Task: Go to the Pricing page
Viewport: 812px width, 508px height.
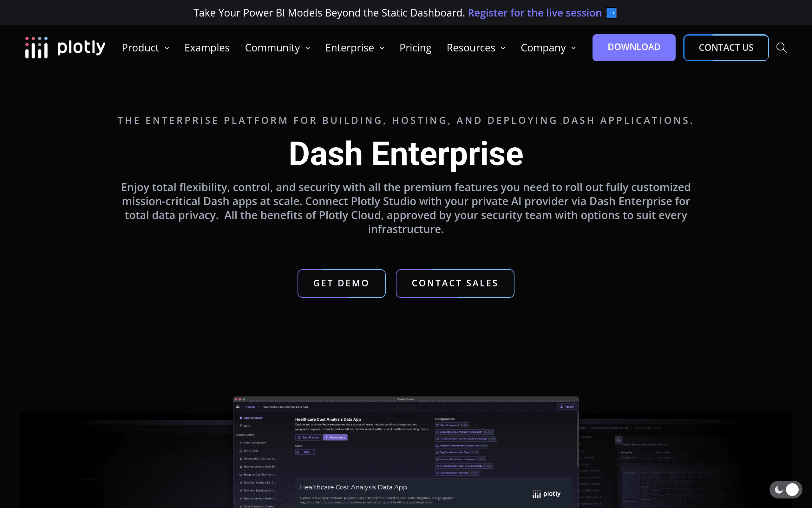Action: coord(416,48)
